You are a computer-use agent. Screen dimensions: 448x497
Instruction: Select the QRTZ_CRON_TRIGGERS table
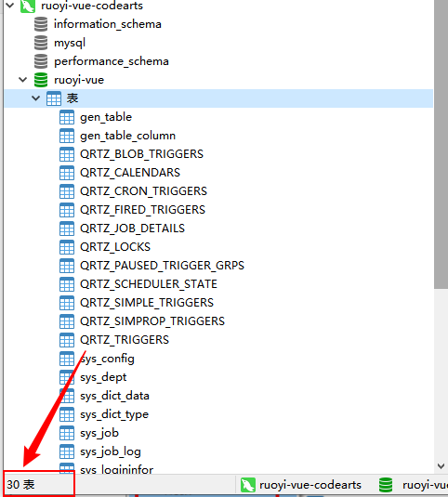tap(143, 191)
